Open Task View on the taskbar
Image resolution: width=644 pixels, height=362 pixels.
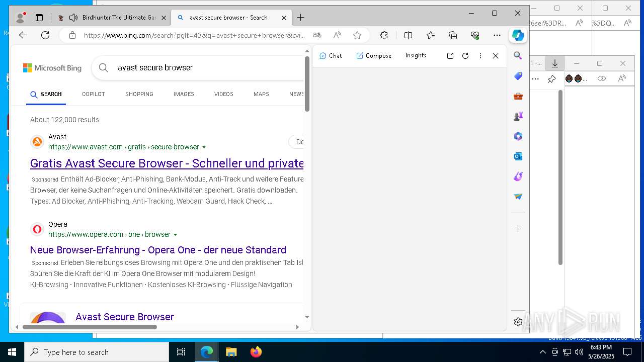(181, 352)
